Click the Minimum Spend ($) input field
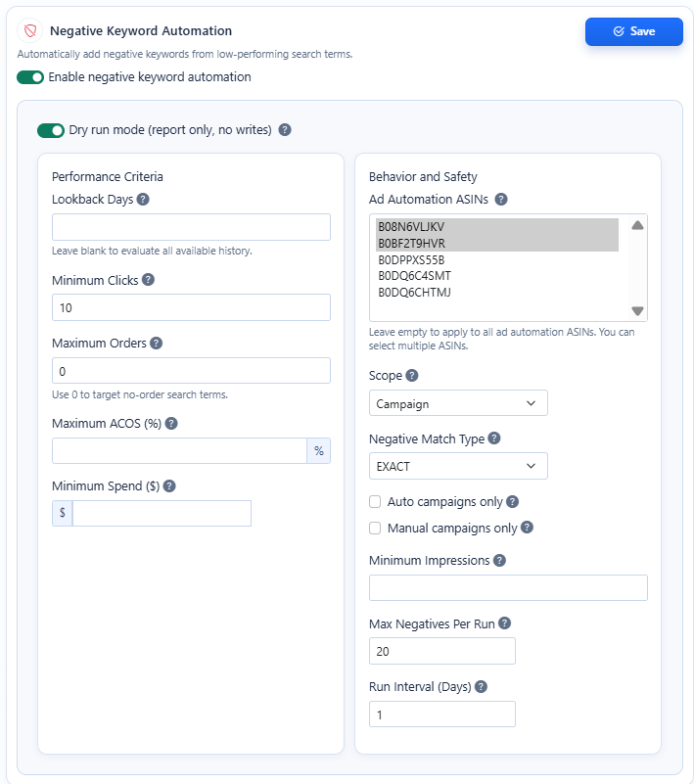The image size is (694, 784). coord(162,514)
